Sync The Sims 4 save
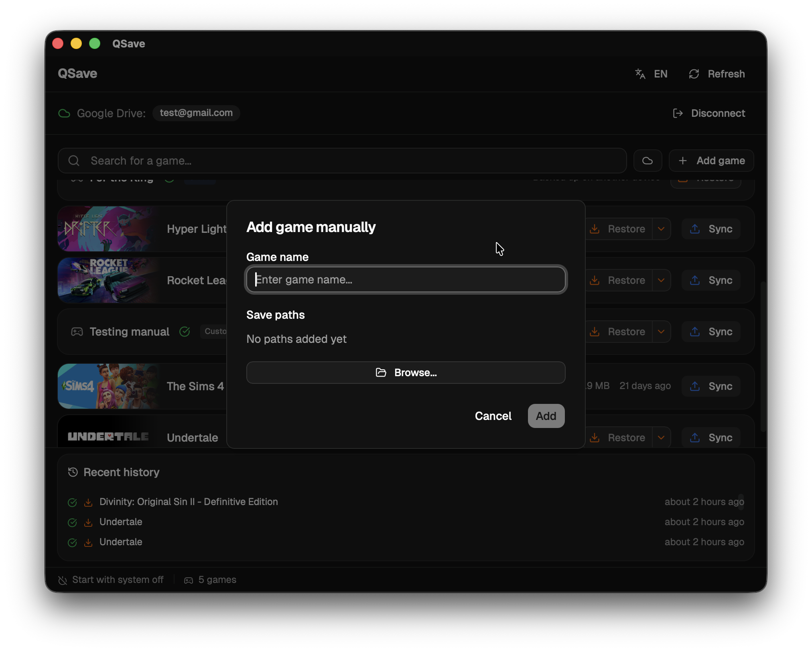 click(711, 386)
